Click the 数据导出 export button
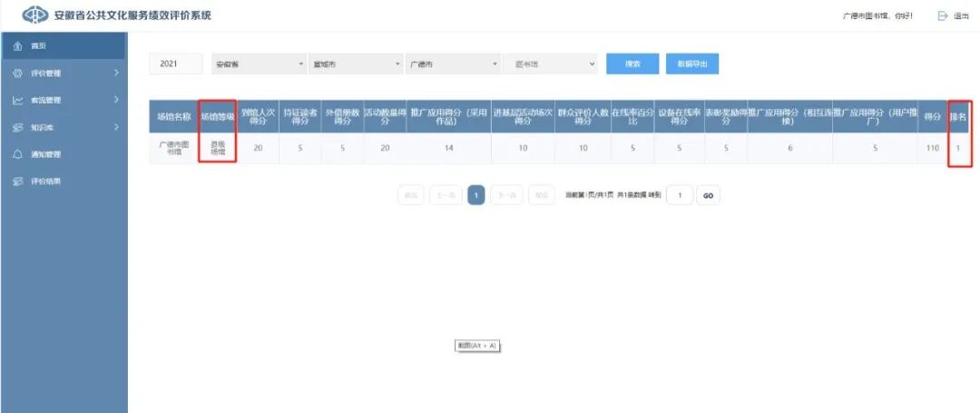 (x=691, y=64)
